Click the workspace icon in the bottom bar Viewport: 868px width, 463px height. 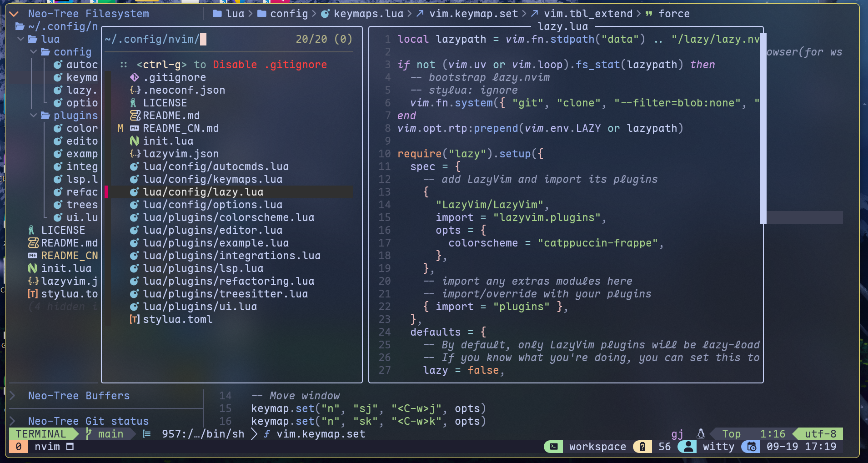554,447
